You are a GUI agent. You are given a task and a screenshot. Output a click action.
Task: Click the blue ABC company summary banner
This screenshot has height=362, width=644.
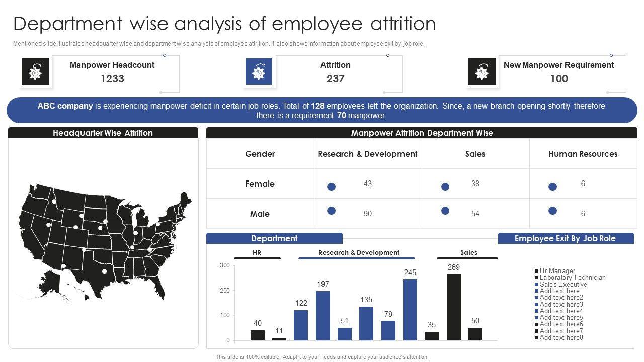click(322, 110)
